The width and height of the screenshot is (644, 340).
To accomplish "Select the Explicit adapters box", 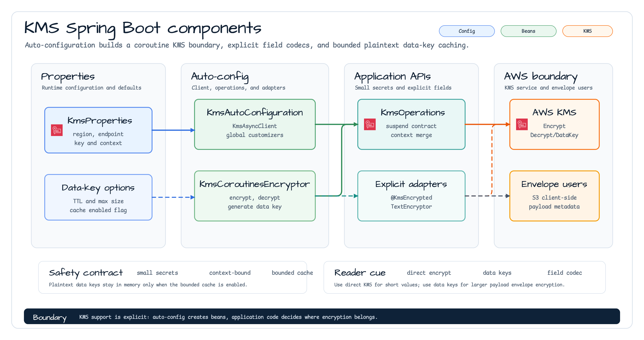I will coord(411,196).
